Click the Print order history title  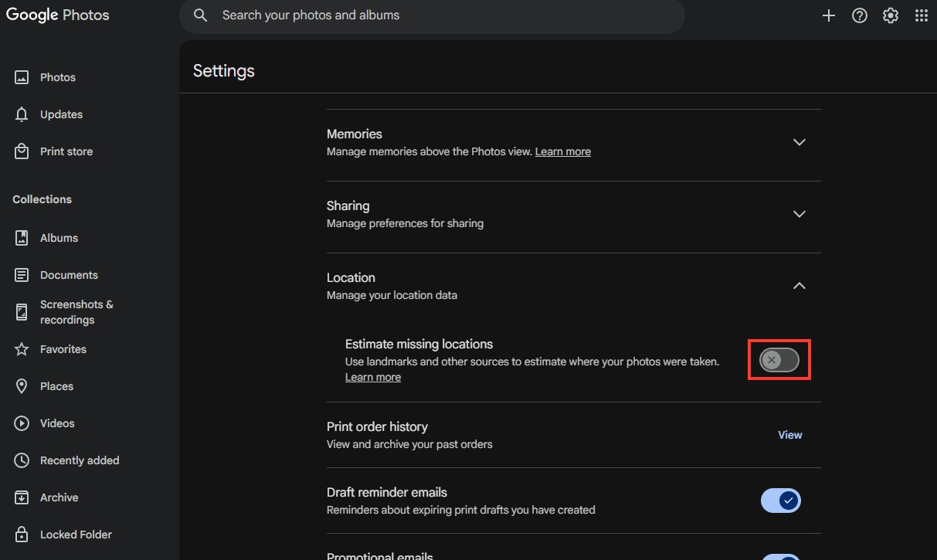377,426
